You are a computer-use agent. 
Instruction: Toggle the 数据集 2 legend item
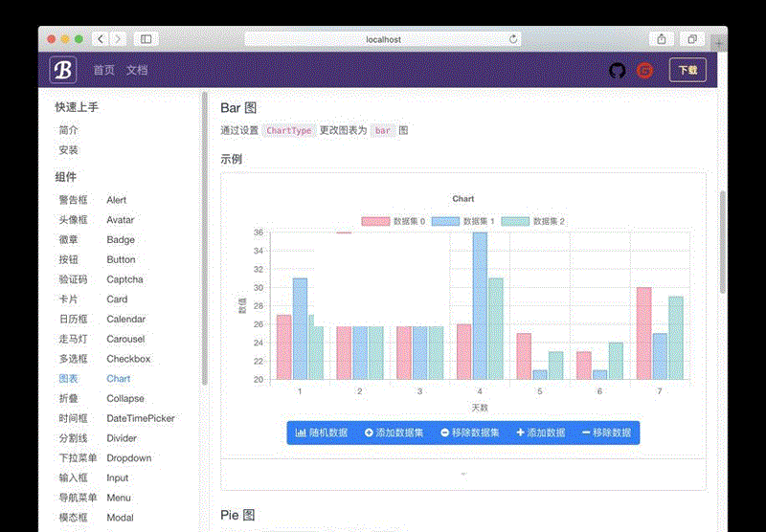[532, 221]
